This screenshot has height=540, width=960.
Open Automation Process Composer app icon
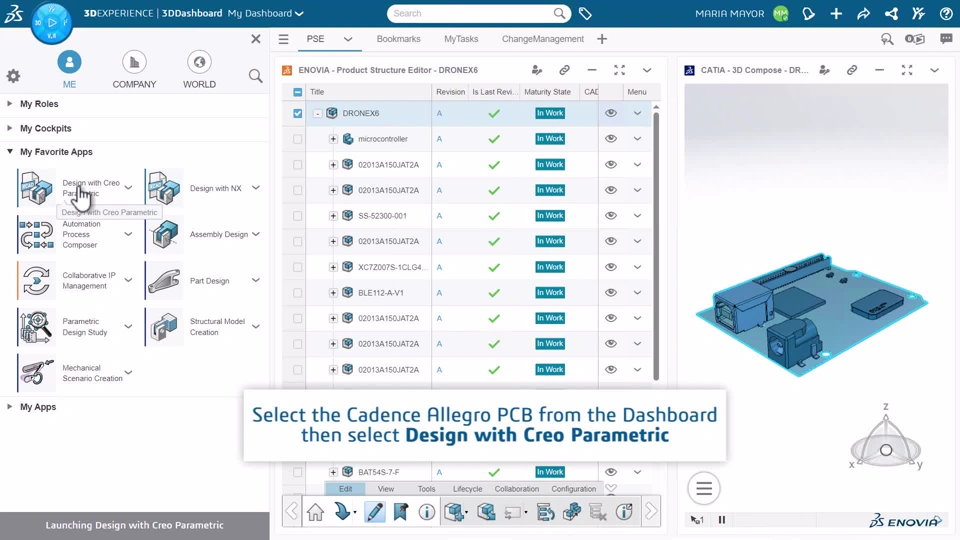coord(36,234)
